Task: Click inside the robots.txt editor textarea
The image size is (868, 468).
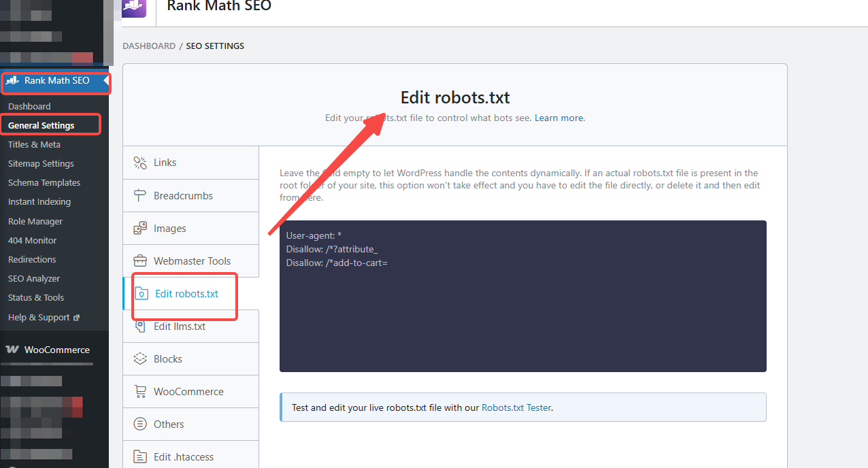Action: [x=522, y=296]
